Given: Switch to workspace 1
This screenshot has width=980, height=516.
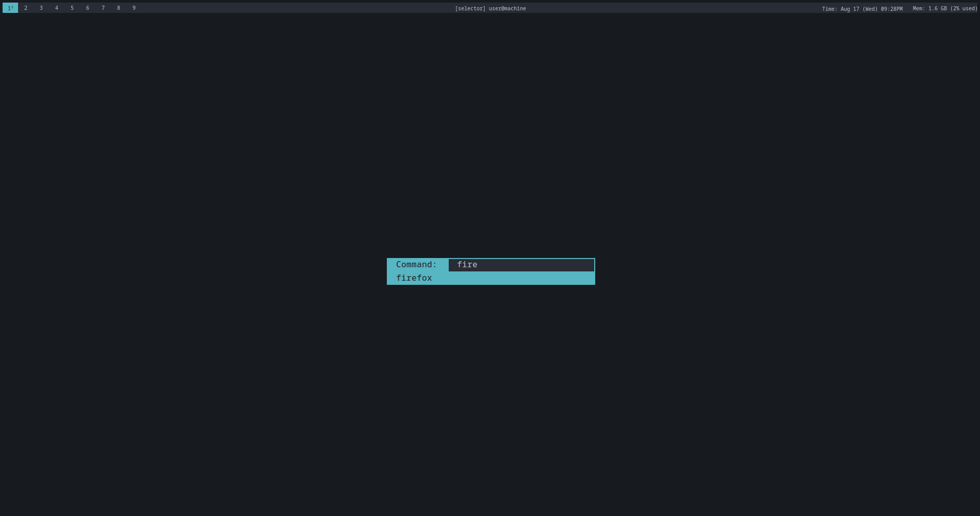Looking at the screenshot, I should pyautogui.click(x=10, y=8).
